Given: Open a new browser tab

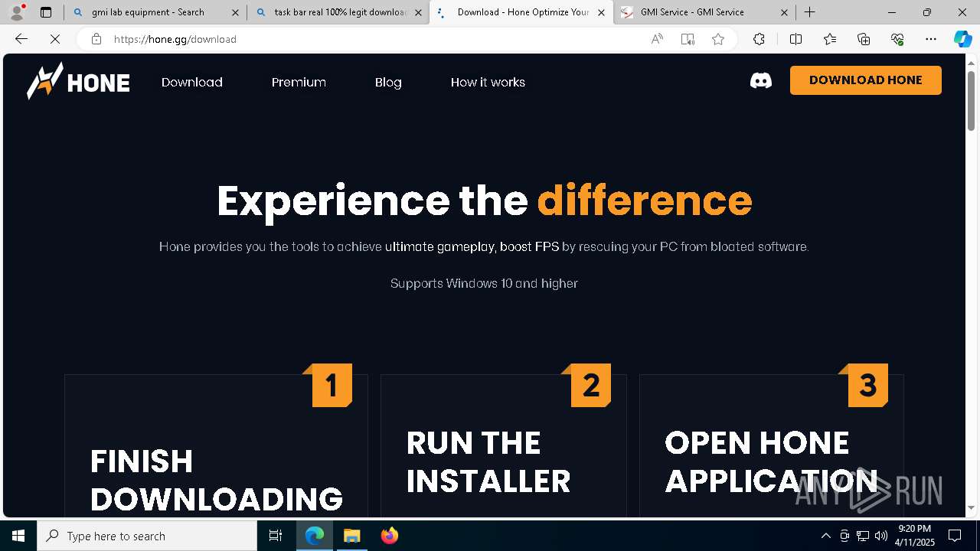Looking at the screenshot, I should coord(809,12).
